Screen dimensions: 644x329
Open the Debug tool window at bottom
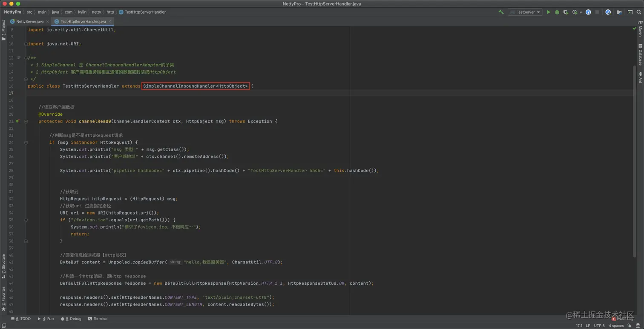click(x=71, y=319)
